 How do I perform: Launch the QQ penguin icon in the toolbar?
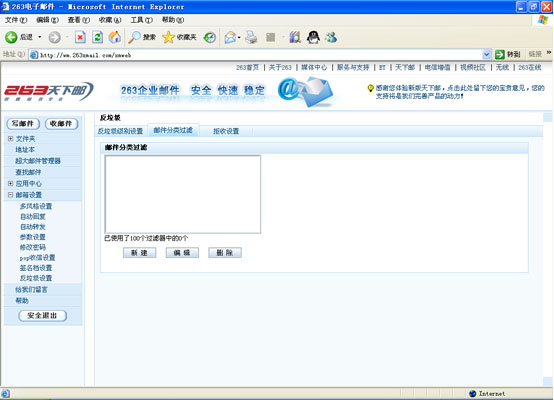[x=313, y=37]
